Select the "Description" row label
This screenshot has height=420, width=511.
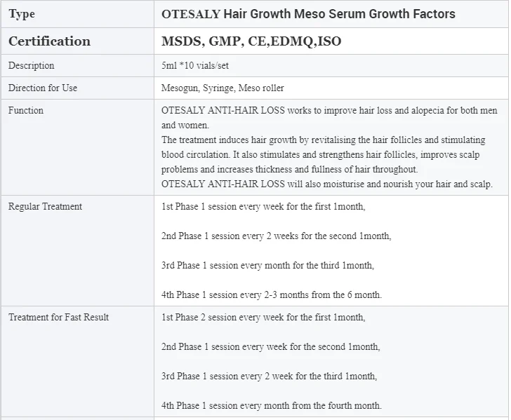pyautogui.click(x=31, y=66)
